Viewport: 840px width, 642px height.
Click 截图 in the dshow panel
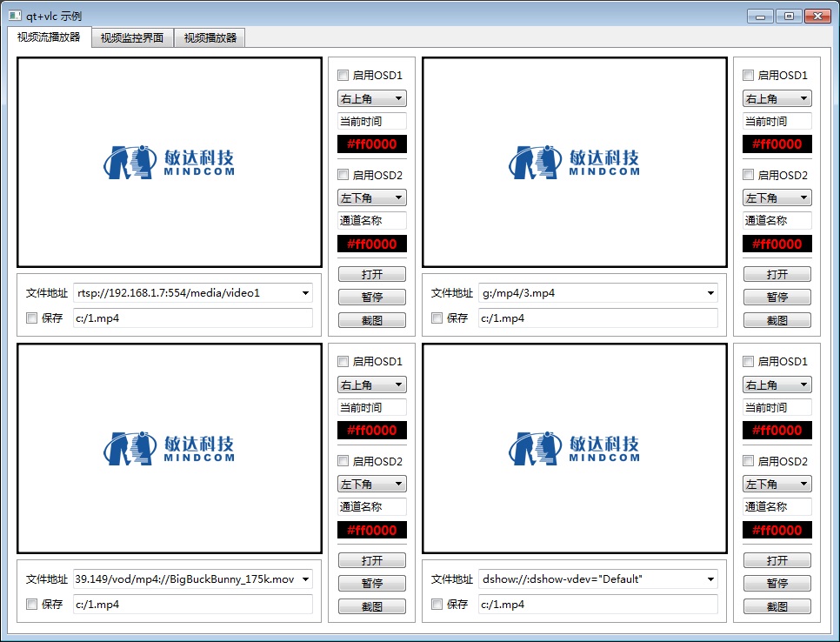(x=777, y=606)
